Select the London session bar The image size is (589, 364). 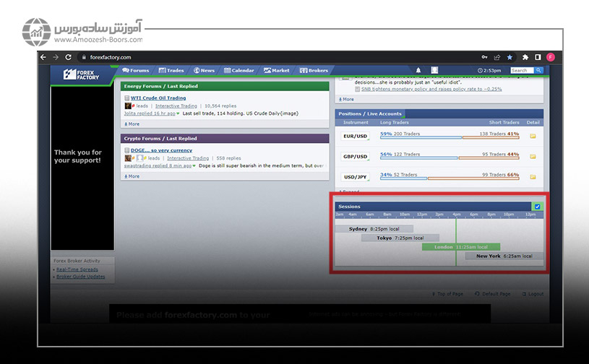click(x=460, y=247)
